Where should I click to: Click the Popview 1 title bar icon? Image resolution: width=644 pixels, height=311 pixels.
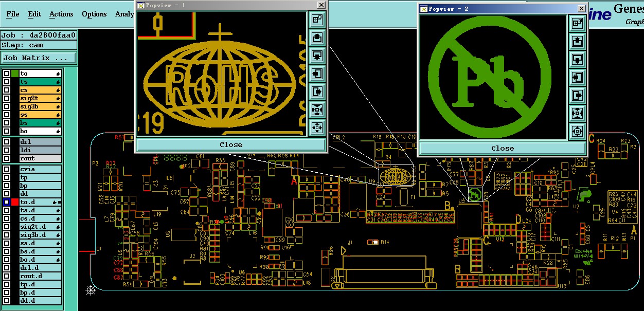[141, 5]
